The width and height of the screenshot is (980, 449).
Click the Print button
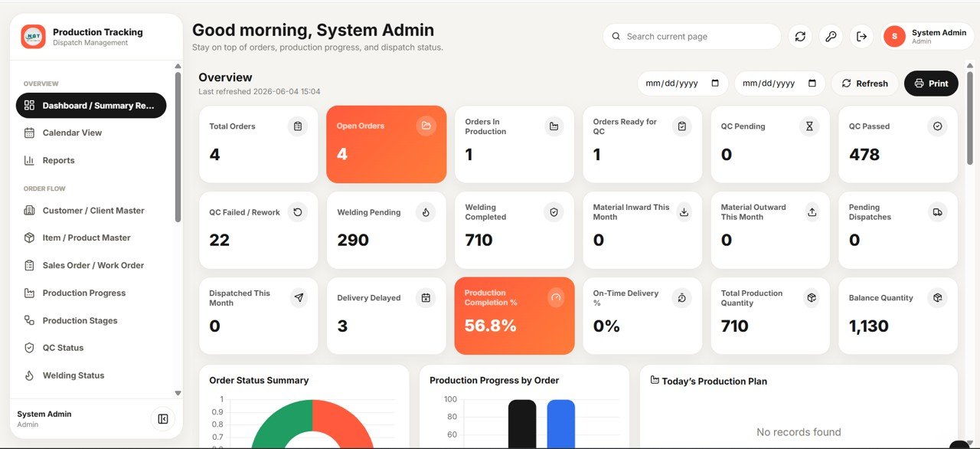point(931,84)
